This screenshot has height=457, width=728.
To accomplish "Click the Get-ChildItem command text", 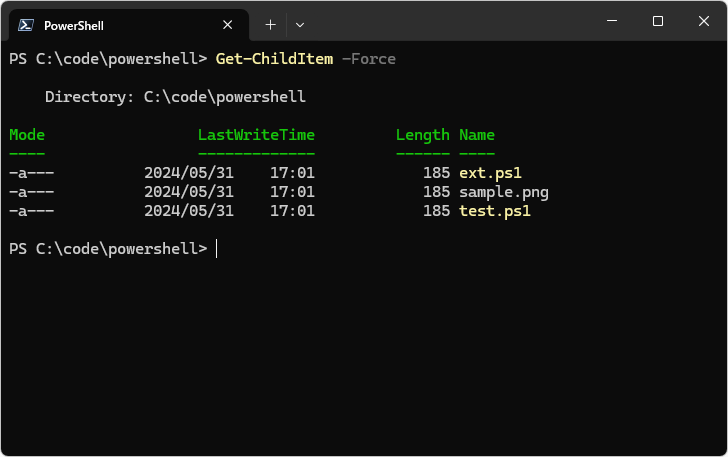I will 274,59.
